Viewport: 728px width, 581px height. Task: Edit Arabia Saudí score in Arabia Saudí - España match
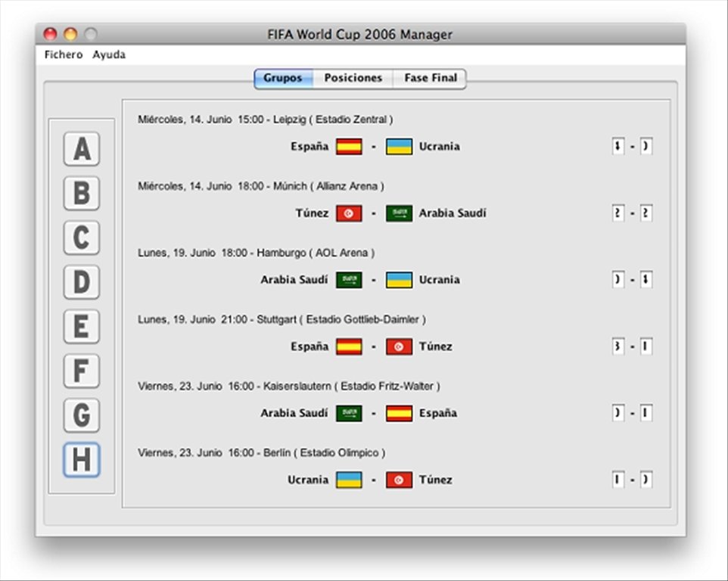pyautogui.click(x=618, y=414)
